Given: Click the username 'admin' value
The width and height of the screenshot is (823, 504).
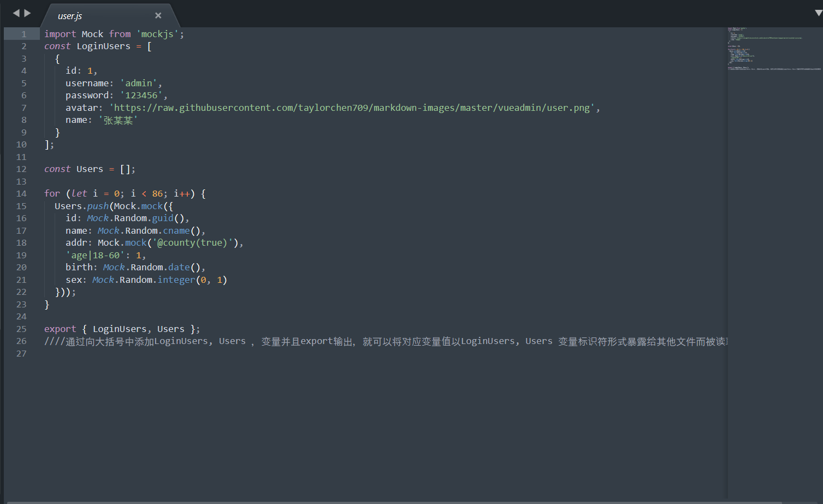Looking at the screenshot, I should tap(139, 83).
